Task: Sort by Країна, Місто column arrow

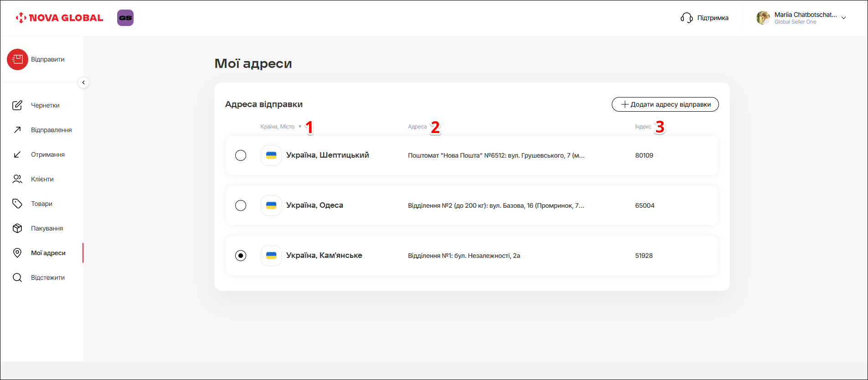Action: [300, 127]
